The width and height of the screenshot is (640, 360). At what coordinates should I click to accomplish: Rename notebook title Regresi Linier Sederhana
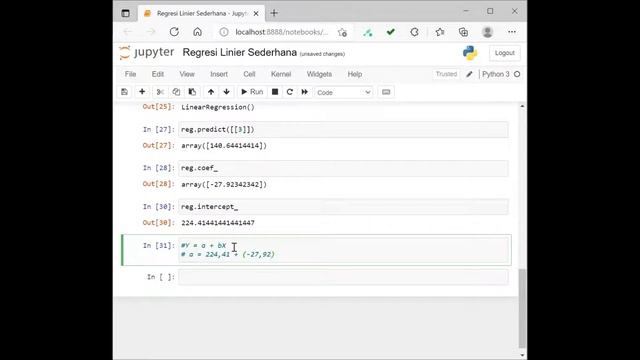pos(239,53)
